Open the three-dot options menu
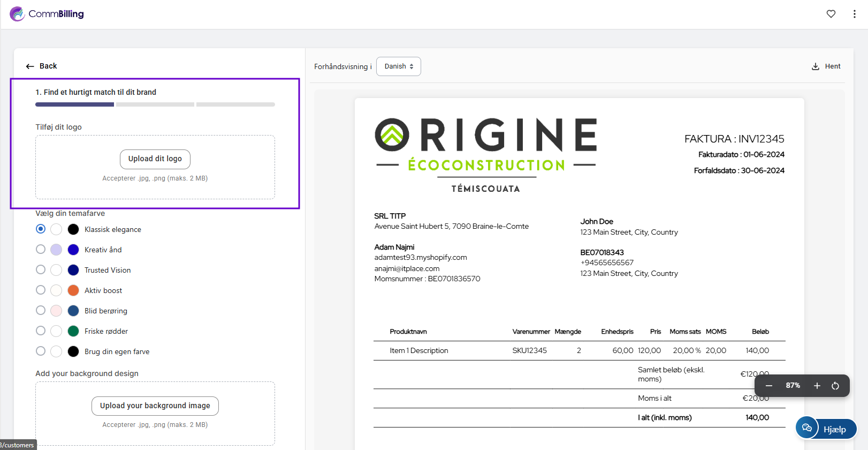The width and height of the screenshot is (868, 450). click(x=854, y=14)
